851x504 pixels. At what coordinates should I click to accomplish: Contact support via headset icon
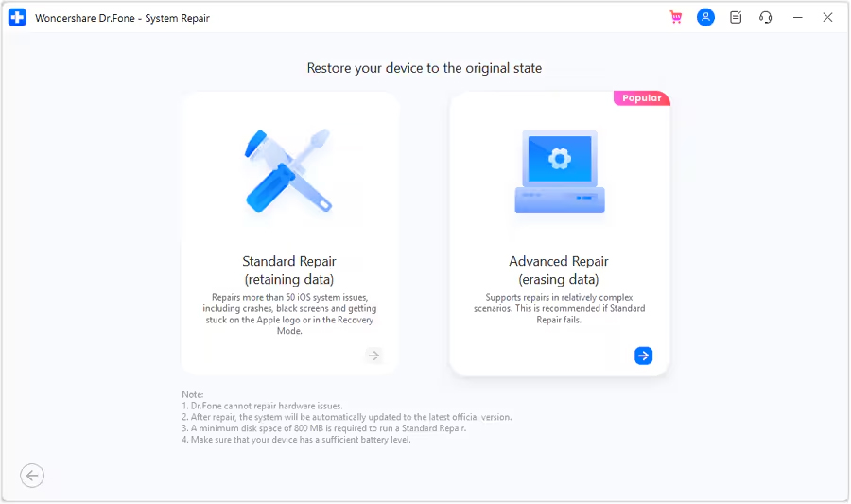[x=766, y=18]
